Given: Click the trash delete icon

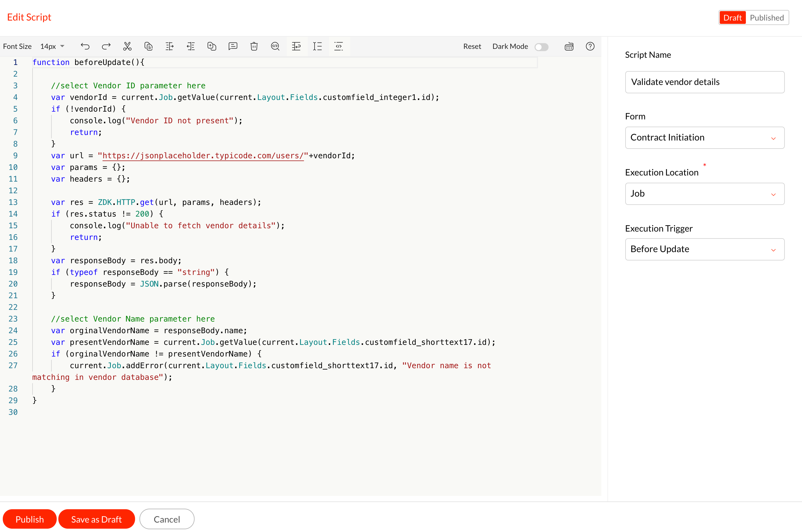Looking at the screenshot, I should (x=254, y=46).
